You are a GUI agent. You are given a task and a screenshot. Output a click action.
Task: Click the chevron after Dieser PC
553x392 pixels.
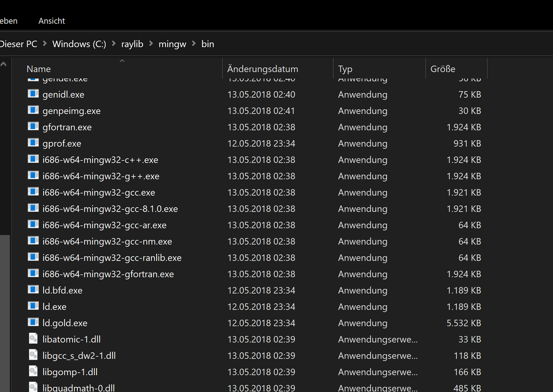click(44, 44)
